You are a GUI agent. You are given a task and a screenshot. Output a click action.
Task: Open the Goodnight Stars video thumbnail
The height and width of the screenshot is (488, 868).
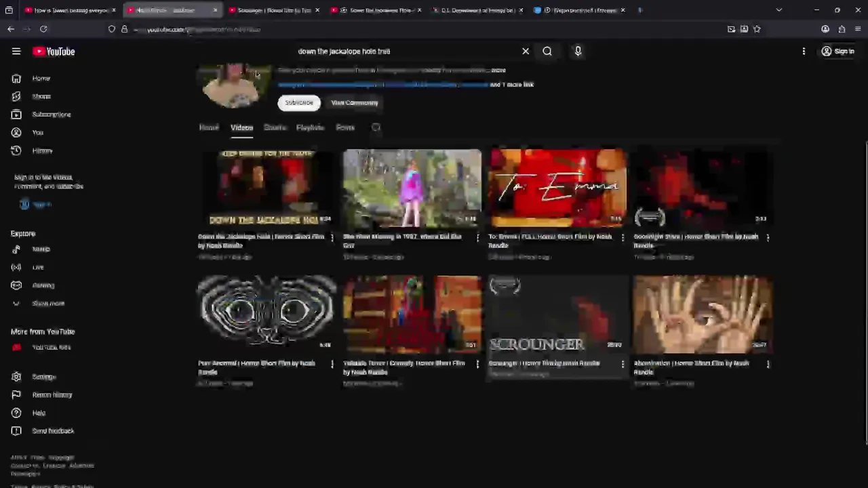(703, 188)
